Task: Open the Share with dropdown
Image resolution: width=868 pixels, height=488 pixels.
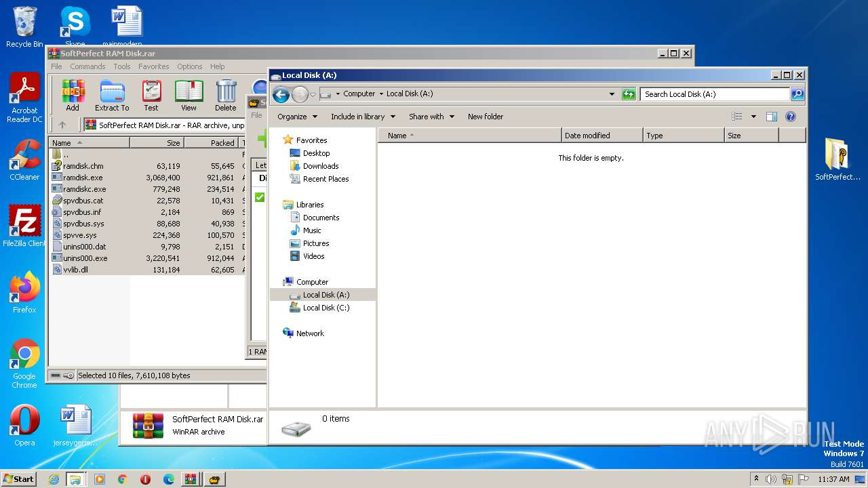Action: click(431, 117)
